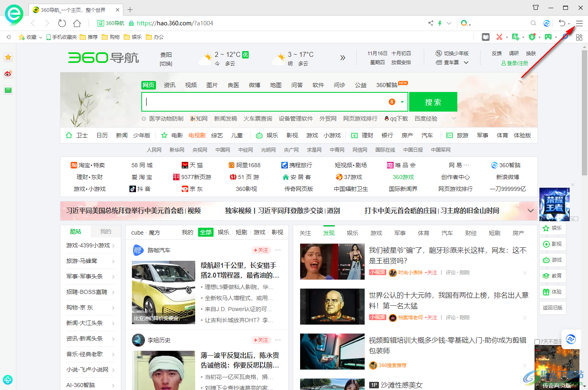This screenshot has height=390, width=588.
Task: Click the green gamepad icon
Action: pos(548,37)
